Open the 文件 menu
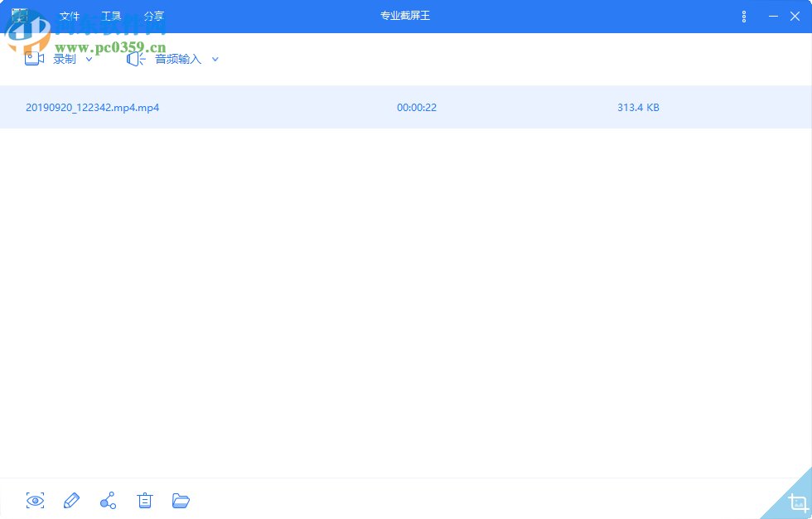 click(x=68, y=16)
